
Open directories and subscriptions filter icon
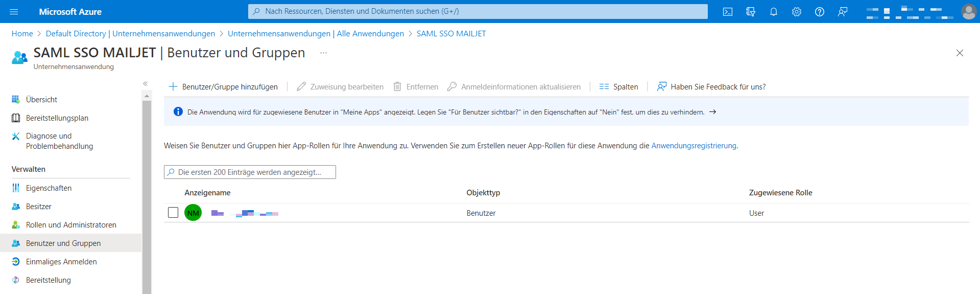[751, 12]
